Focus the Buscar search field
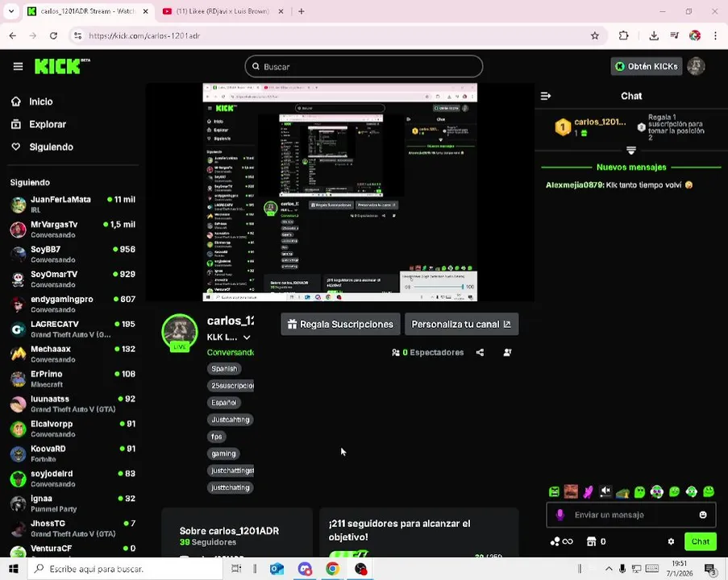Screen dimensions: 728x580 [x=364, y=66]
